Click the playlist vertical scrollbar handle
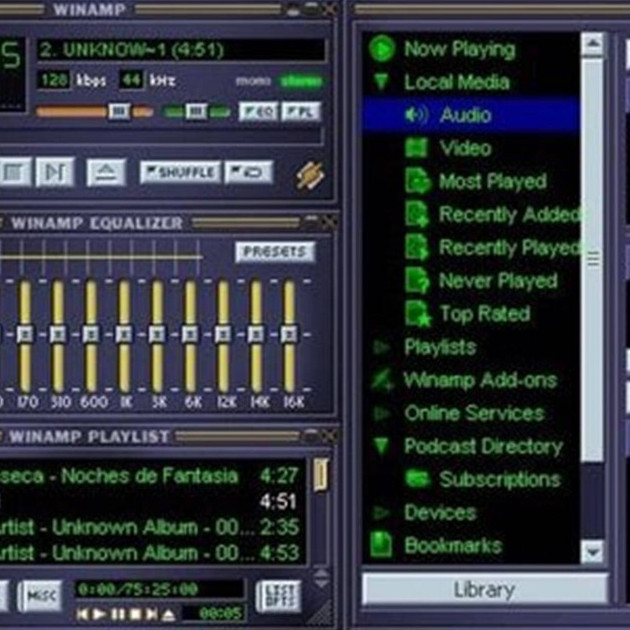630x630 pixels. [321, 475]
